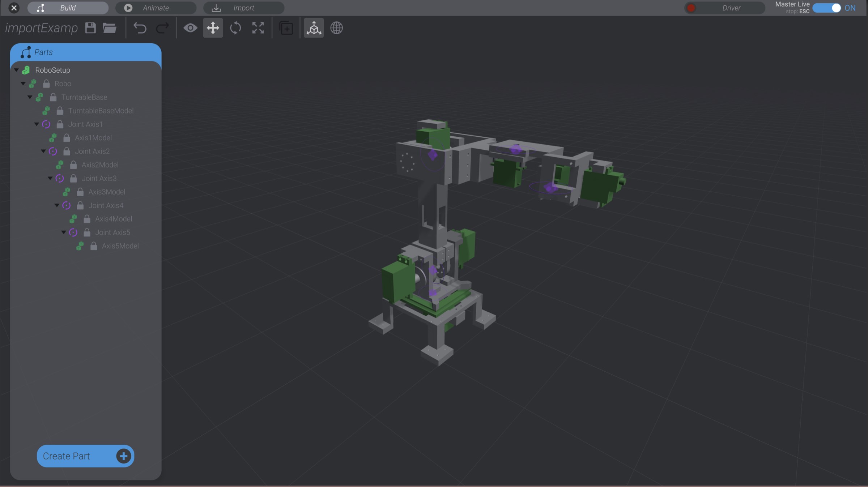Toggle the lock on Joint Axis1
Viewport: 868px width, 487px height.
(x=59, y=124)
